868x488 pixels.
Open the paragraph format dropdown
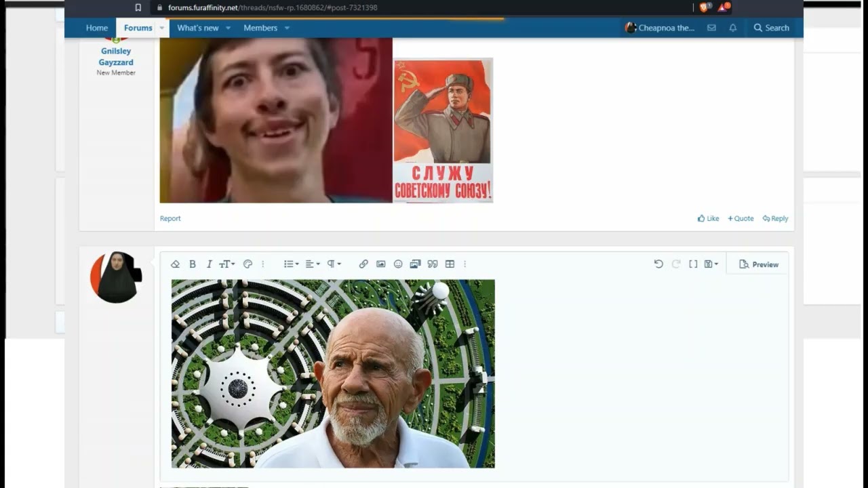334,264
